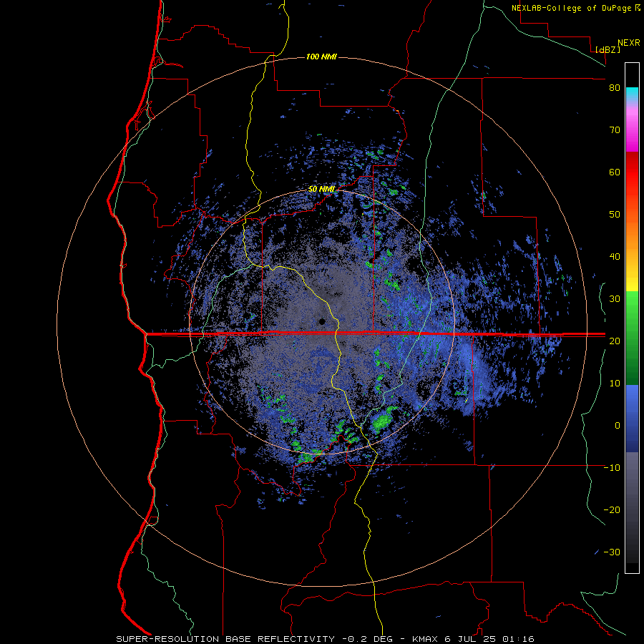Image resolution: width=644 pixels, height=644 pixels.
Task: Click the 20 value on the dBZ scale
Action: (615, 341)
